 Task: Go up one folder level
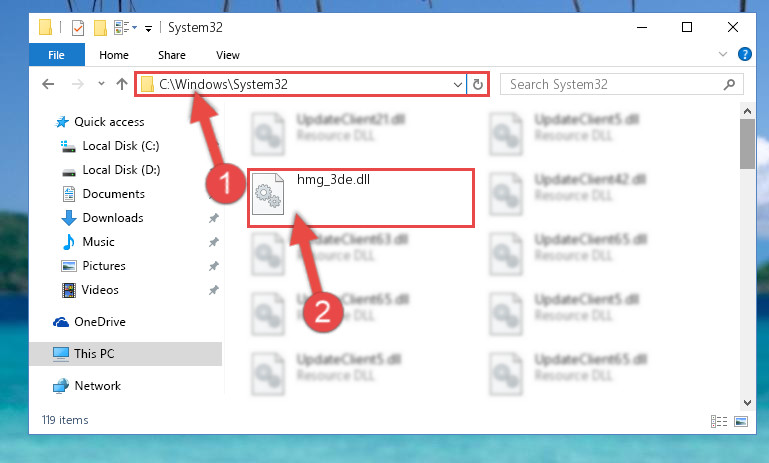(x=122, y=84)
